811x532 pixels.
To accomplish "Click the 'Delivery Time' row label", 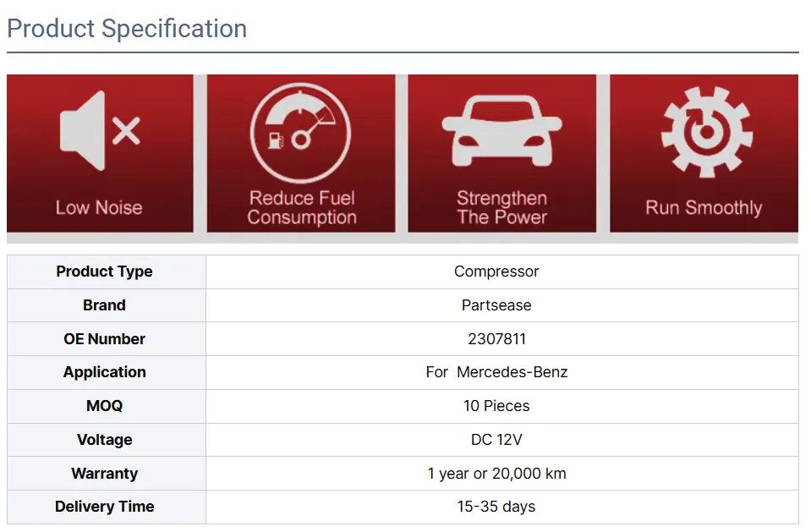I will coord(105,507).
